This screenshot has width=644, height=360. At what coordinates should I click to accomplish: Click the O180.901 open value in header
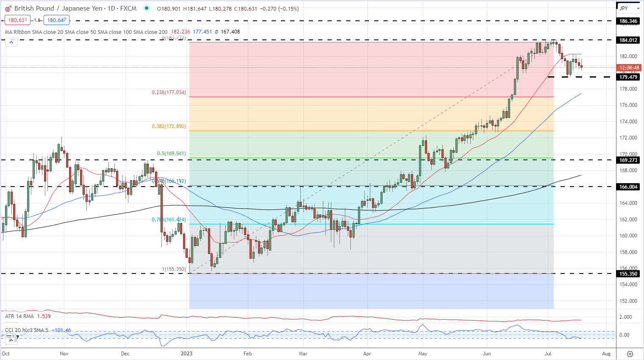(169, 8)
